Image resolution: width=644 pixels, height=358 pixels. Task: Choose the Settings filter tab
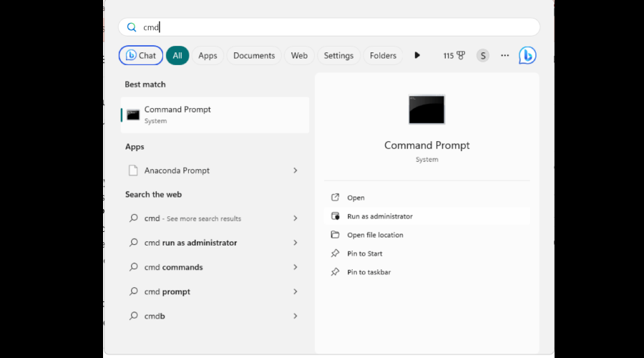coord(338,56)
